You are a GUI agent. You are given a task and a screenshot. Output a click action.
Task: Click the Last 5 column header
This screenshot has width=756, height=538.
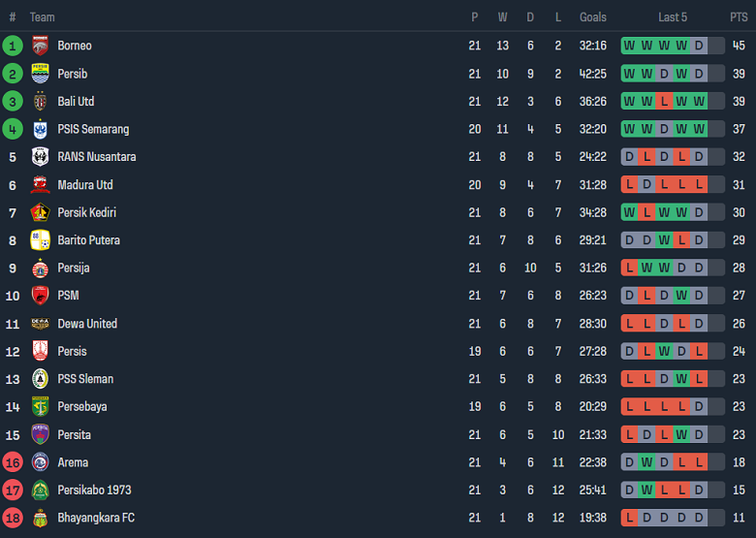point(673,17)
